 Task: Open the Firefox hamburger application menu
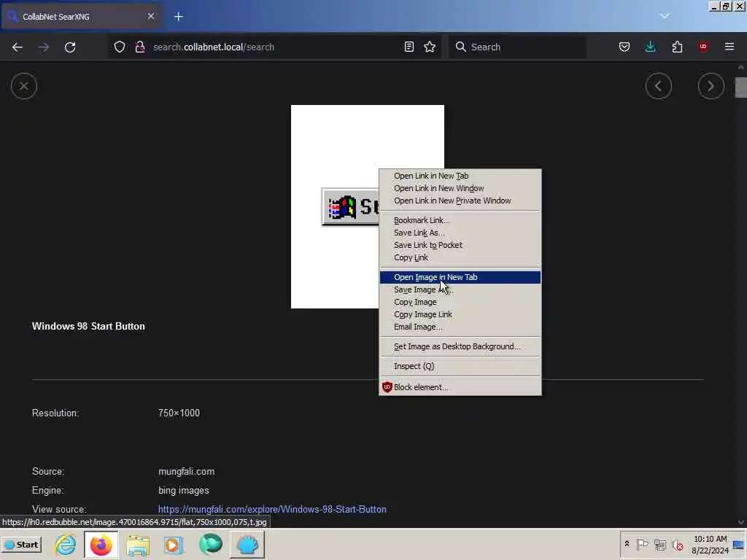(x=729, y=47)
